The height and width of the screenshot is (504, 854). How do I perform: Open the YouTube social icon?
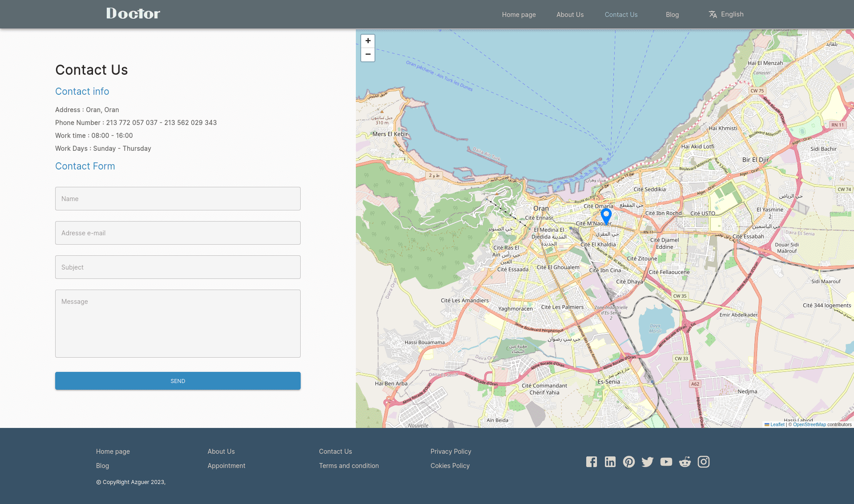(x=666, y=462)
